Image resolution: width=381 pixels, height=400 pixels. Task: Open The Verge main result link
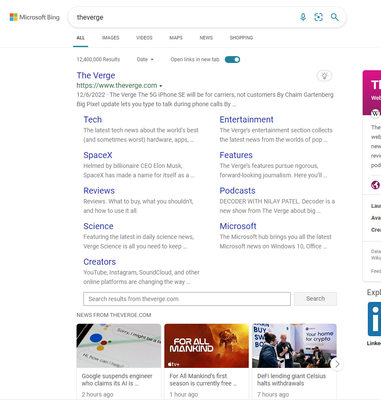click(96, 76)
